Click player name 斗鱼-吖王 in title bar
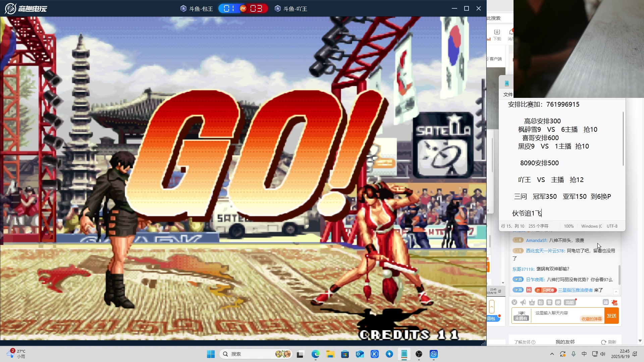Image resolution: width=644 pixels, height=362 pixels. [x=295, y=9]
